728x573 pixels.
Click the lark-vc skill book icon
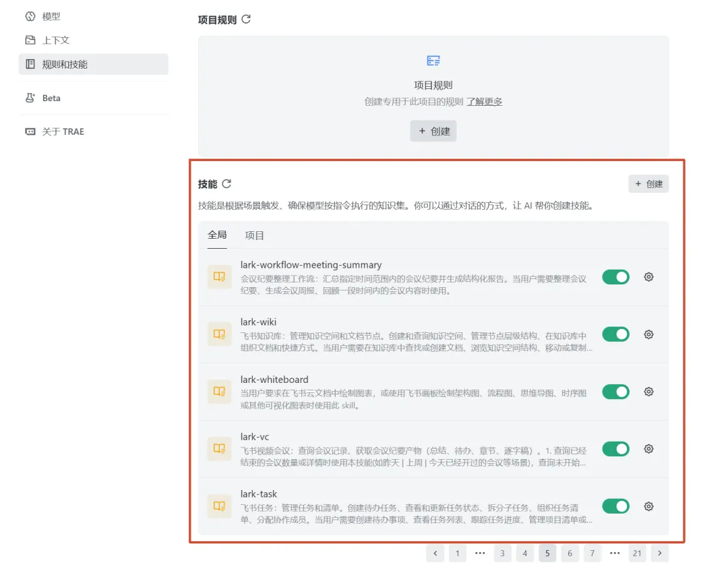click(x=219, y=449)
